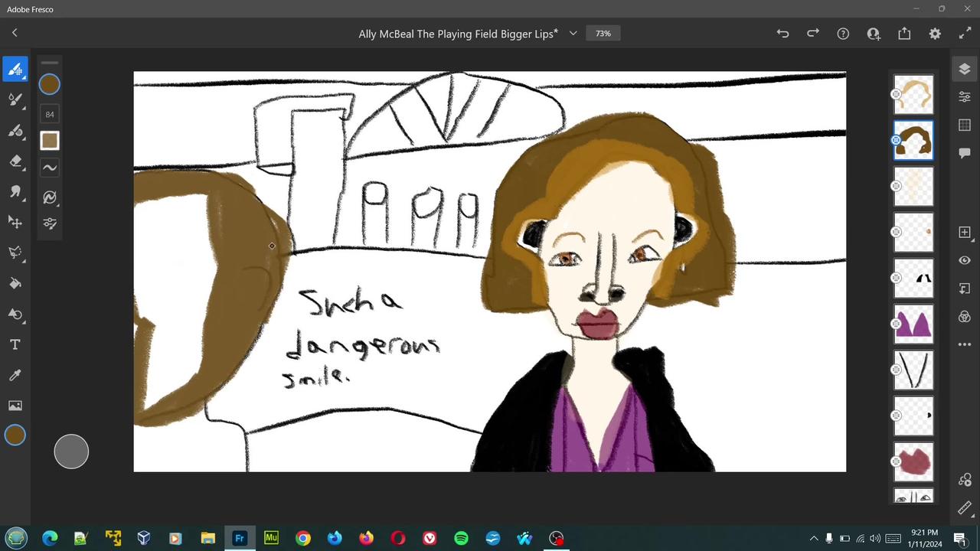
Task: Add a new layer
Action: pos(965,232)
